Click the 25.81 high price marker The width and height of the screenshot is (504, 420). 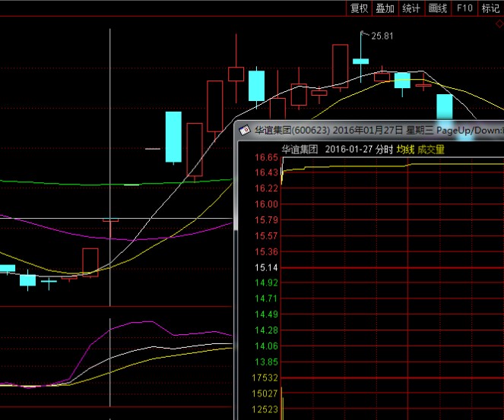(x=382, y=36)
